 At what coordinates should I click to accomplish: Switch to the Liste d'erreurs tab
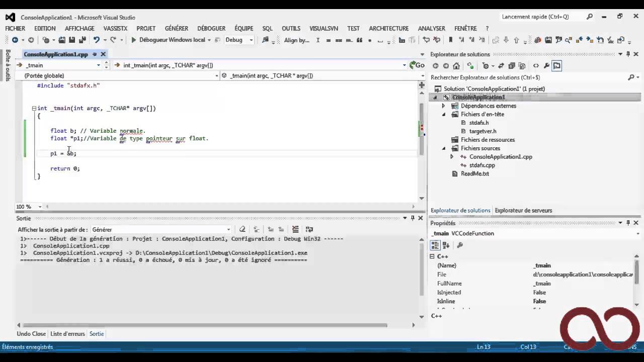click(x=67, y=334)
